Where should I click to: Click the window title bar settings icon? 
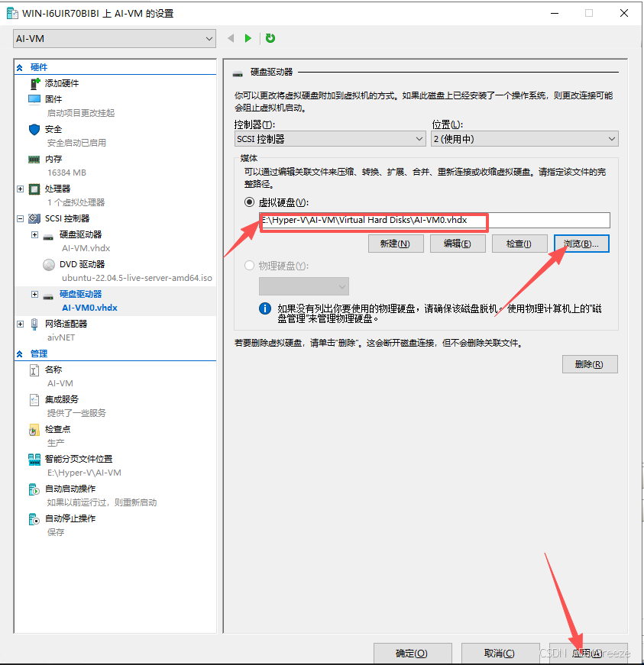[12, 13]
